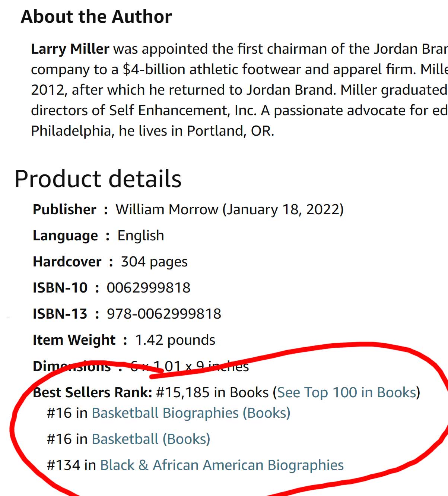Click the 1.42 pounds weight value
Screen dimensions: 448x496
(x=175, y=340)
